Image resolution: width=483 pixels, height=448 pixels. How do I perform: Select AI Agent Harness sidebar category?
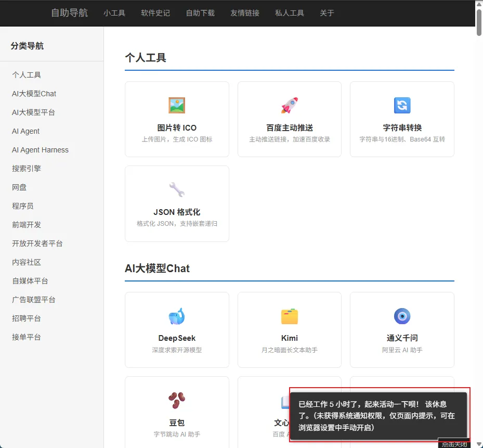(40, 150)
